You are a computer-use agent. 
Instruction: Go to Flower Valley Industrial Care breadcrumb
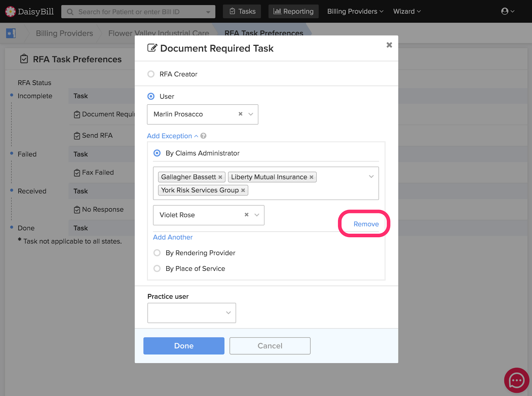pyautogui.click(x=159, y=33)
